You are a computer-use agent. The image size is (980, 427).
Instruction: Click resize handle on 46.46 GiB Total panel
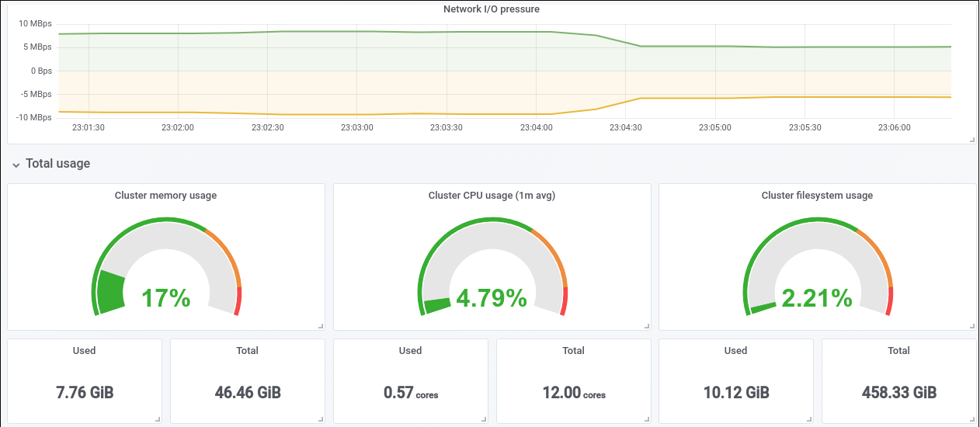(x=320, y=419)
